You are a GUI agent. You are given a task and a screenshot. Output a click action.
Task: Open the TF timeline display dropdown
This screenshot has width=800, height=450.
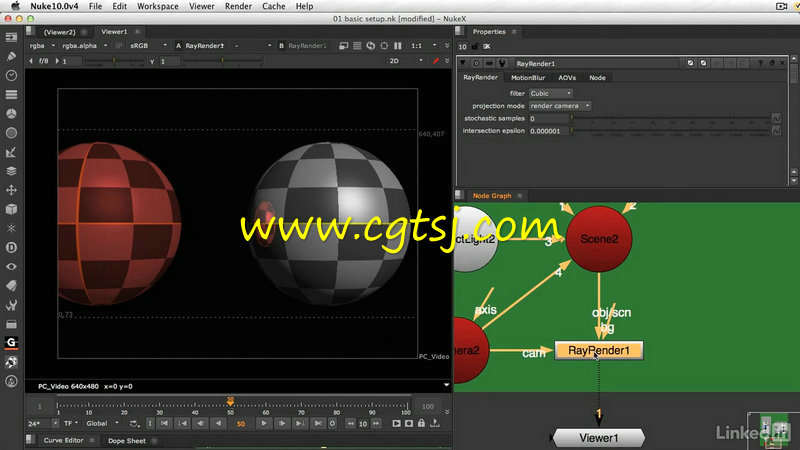pos(71,423)
